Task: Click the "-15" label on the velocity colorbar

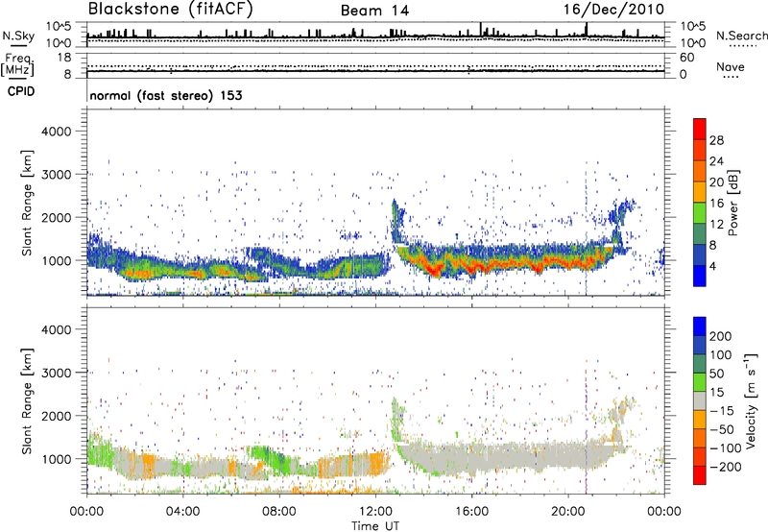Action: 722,411
